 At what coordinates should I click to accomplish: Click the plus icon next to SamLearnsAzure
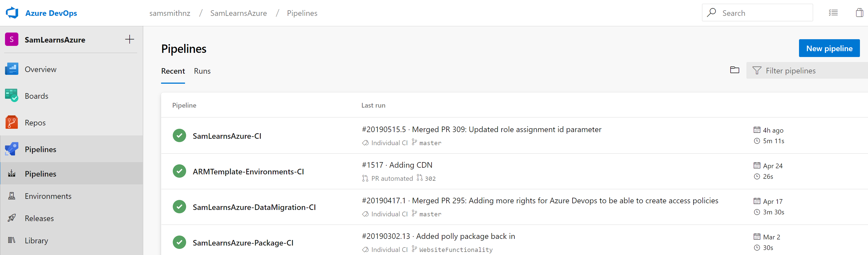(x=129, y=39)
